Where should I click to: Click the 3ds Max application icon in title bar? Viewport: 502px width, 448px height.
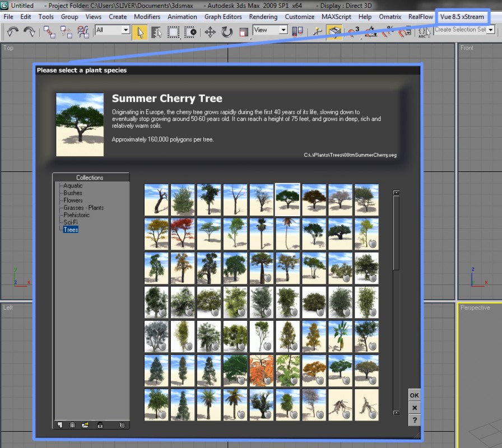coord(4,6)
